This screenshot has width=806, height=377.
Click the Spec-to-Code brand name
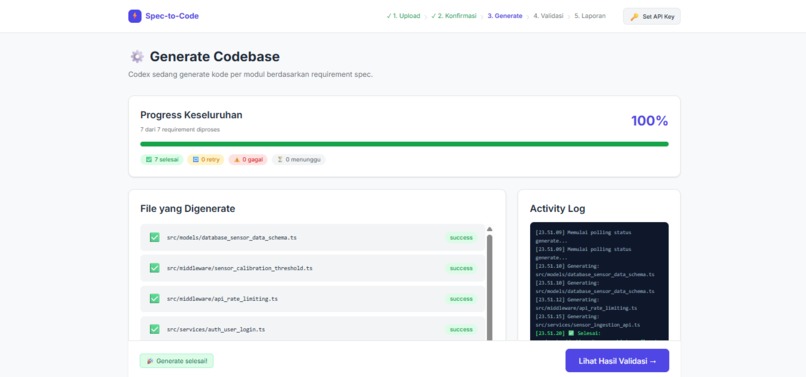point(172,16)
